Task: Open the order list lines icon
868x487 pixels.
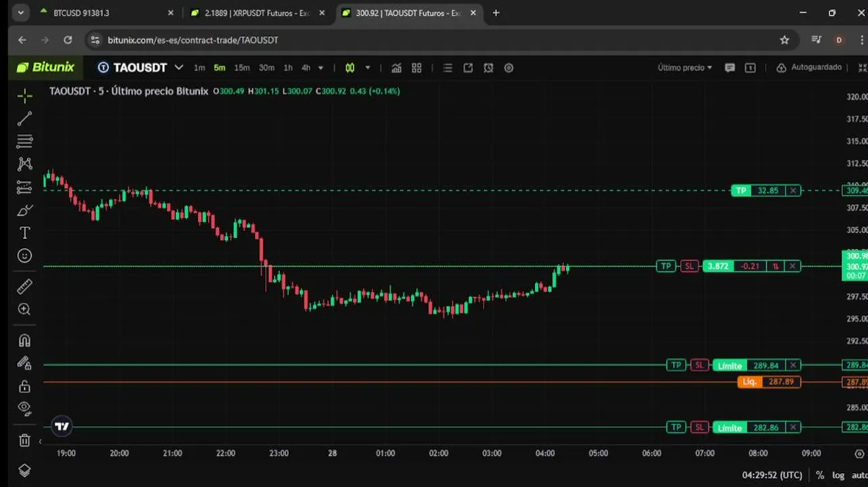Action: point(448,68)
